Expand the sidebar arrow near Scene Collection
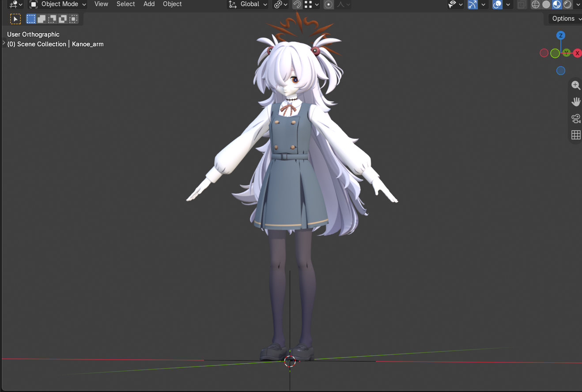 pyautogui.click(x=4, y=43)
